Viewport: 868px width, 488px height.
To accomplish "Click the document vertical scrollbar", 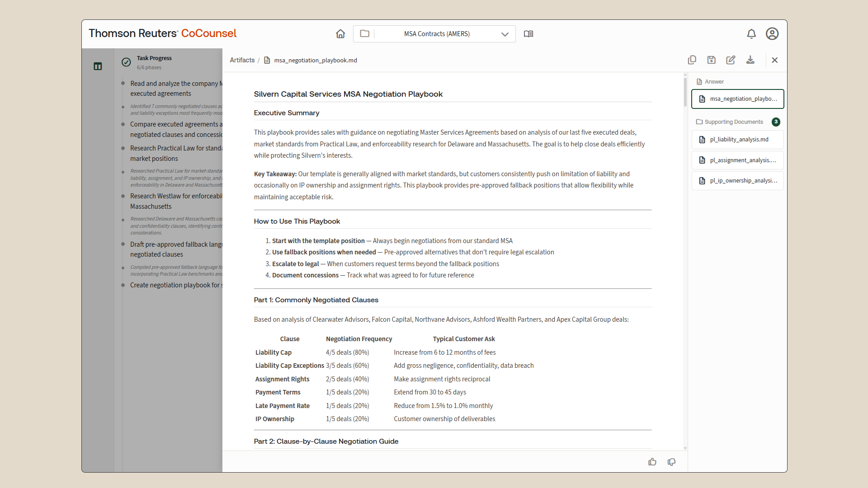I will (685, 93).
